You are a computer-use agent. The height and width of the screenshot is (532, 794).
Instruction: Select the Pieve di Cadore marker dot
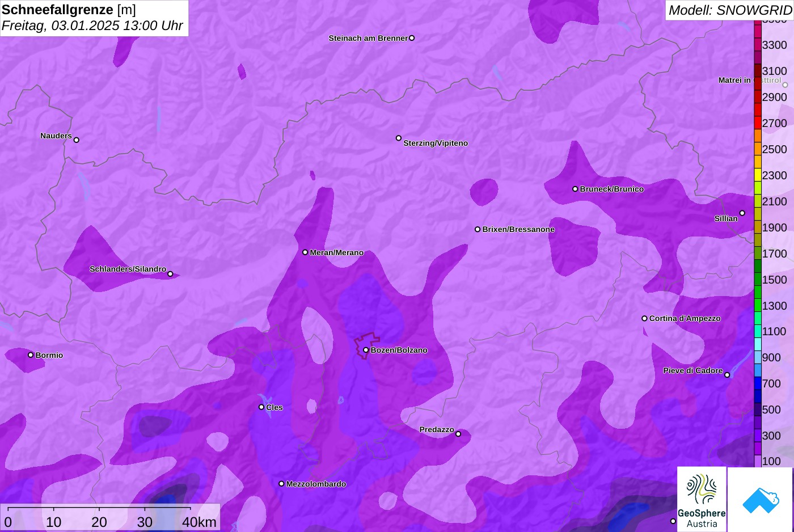pyautogui.click(x=727, y=375)
